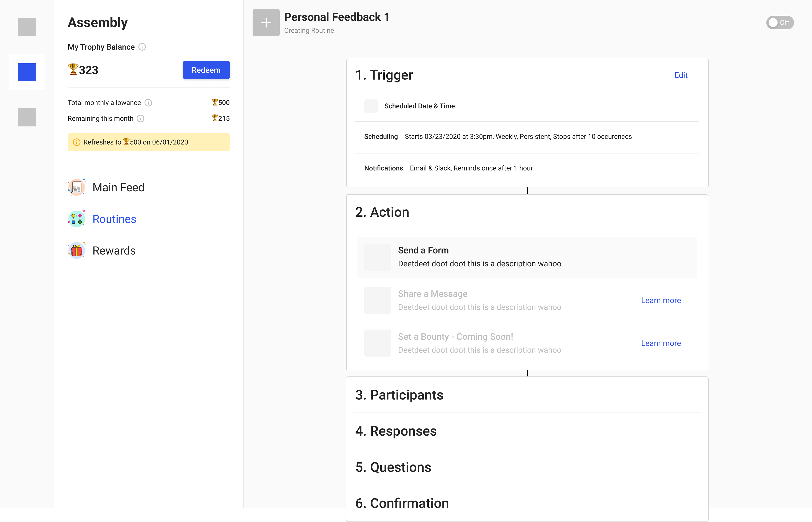Click the Rewards gift box icon
Image resolution: width=812 pixels, height=522 pixels.
point(77,251)
